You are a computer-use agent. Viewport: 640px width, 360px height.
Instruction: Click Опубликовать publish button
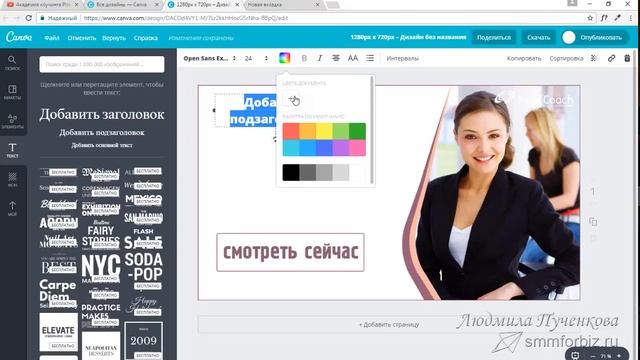595,37
